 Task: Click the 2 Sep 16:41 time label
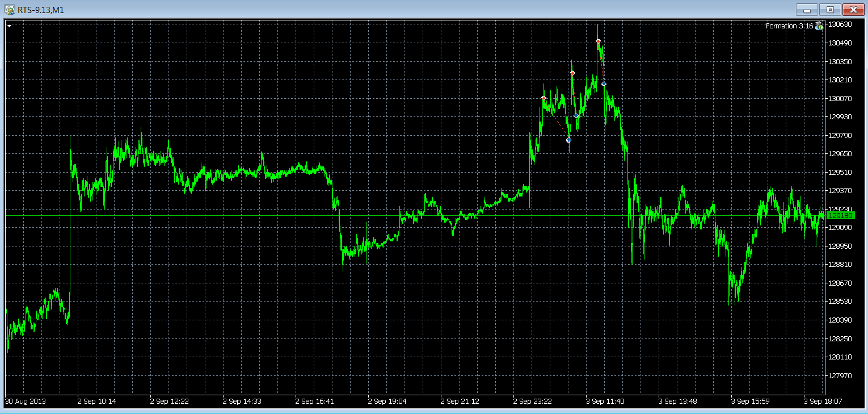click(x=315, y=401)
